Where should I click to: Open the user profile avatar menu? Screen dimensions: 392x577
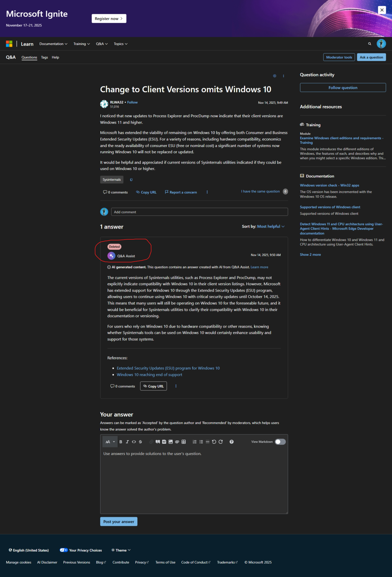[381, 44]
